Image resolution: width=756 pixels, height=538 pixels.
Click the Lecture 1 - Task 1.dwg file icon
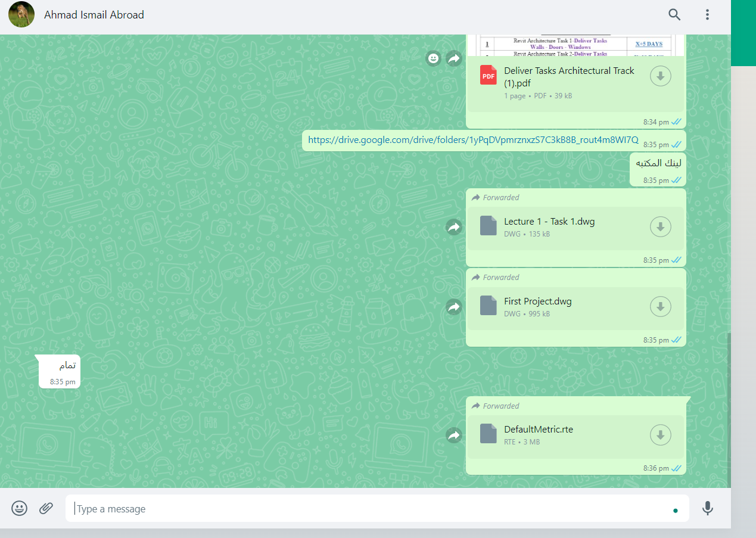[489, 226]
